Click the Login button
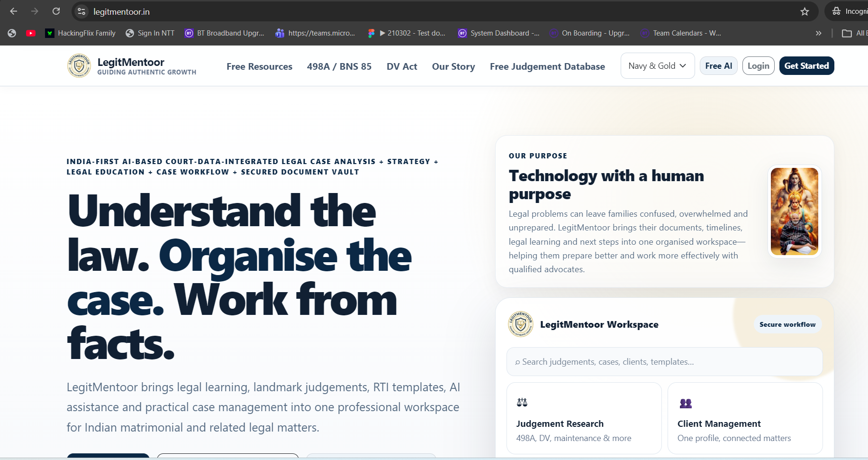The width and height of the screenshot is (868, 460). (759, 66)
